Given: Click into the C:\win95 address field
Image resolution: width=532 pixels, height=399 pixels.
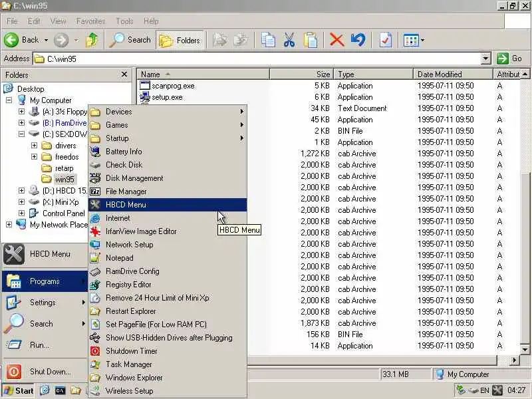Looking at the screenshot, I should pos(257,59).
